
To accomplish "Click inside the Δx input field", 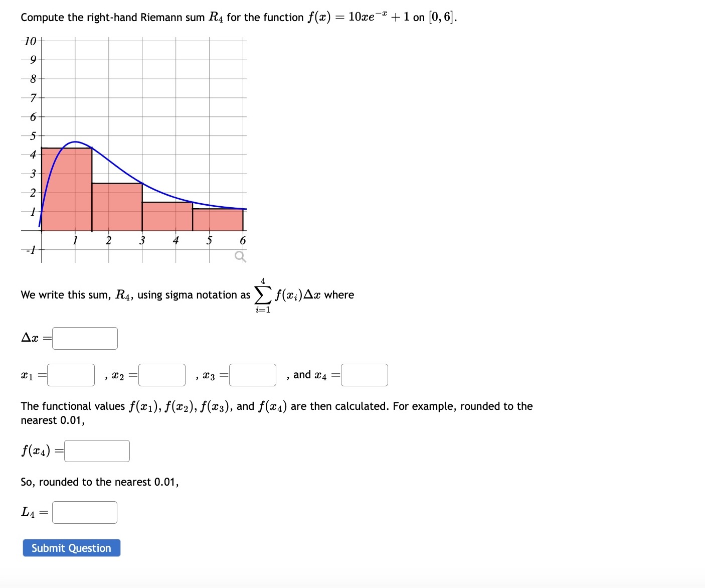I will pyautogui.click(x=84, y=338).
